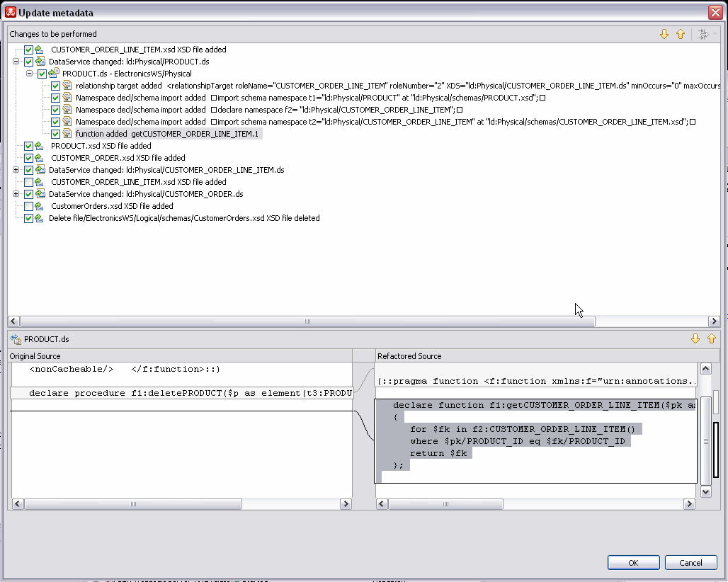Click 'Original Source' header label

click(35, 356)
